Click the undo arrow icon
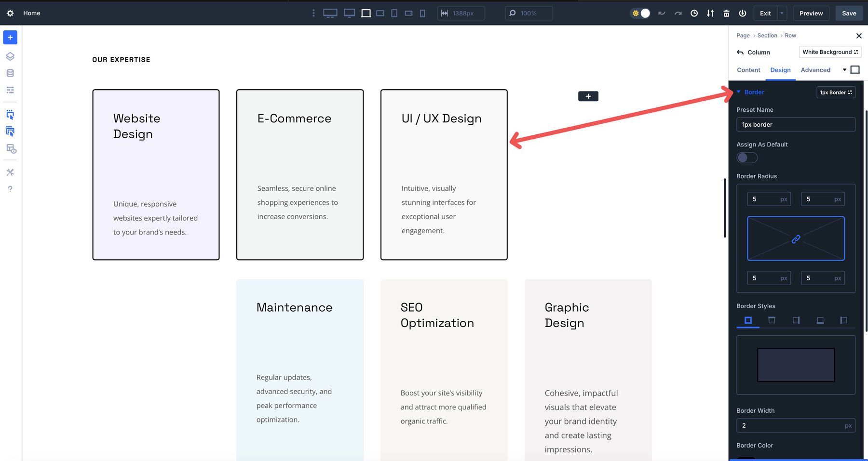This screenshot has height=461, width=868. 661,13
